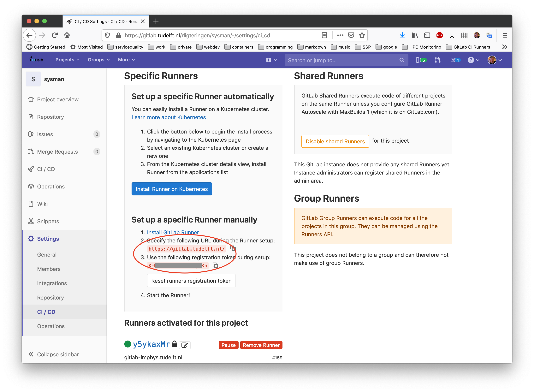
Task: Open merge requests icon in top navbar
Action: [x=437, y=60]
